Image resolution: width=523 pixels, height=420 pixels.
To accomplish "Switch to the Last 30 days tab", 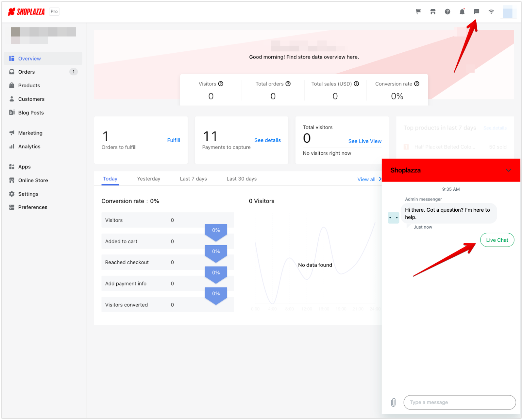I will tap(242, 179).
